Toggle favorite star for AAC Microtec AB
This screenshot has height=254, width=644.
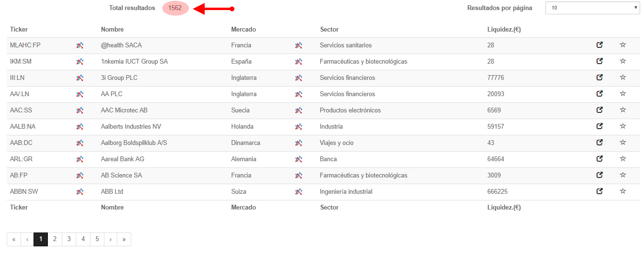[623, 110]
